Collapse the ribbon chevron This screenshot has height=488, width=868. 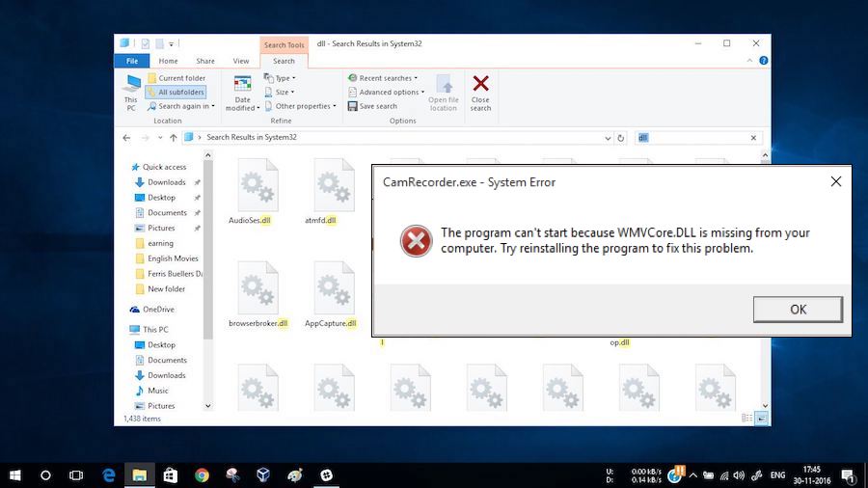coord(749,61)
